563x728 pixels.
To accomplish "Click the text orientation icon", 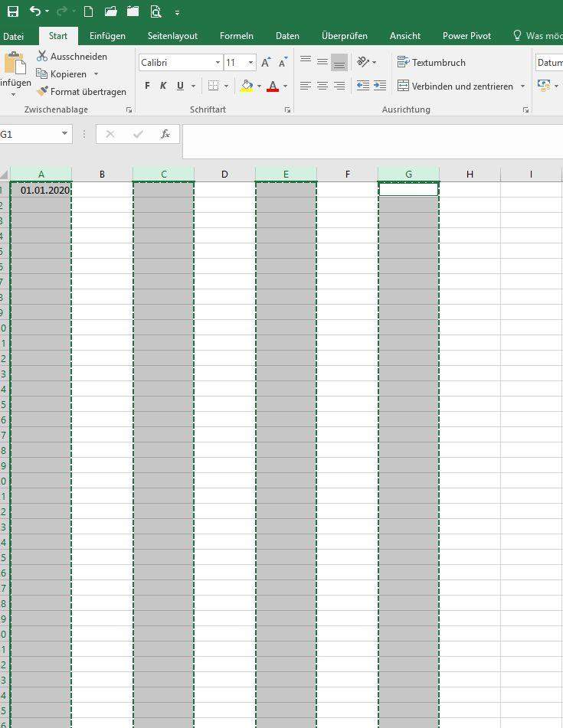I will [363, 62].
